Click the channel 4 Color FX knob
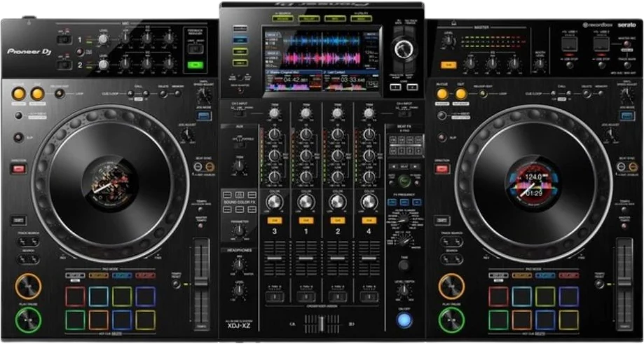The height and width of the screenshot is (344, 644). (369, 202)
